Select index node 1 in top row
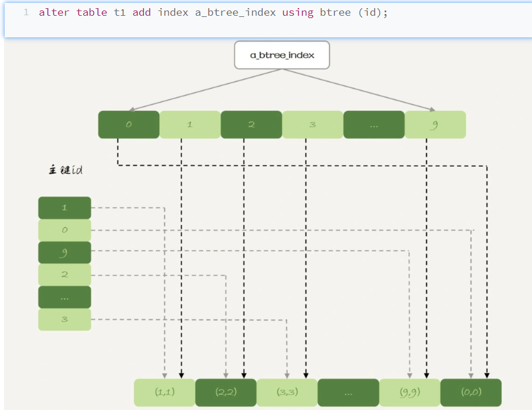 pos(190,125)
